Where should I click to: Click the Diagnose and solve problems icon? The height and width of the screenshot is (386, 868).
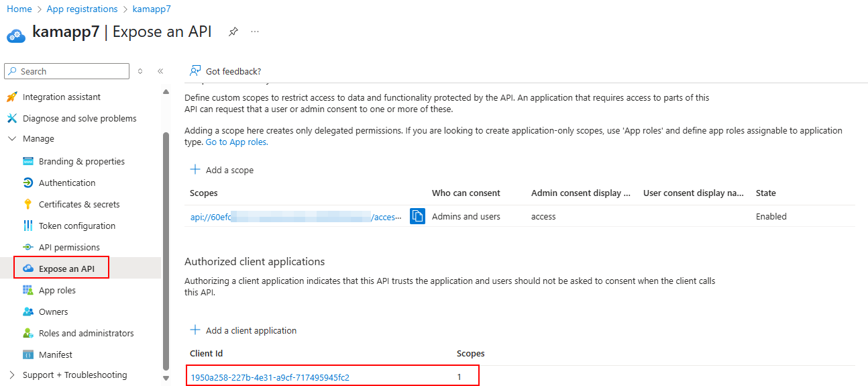click(11, 118)
